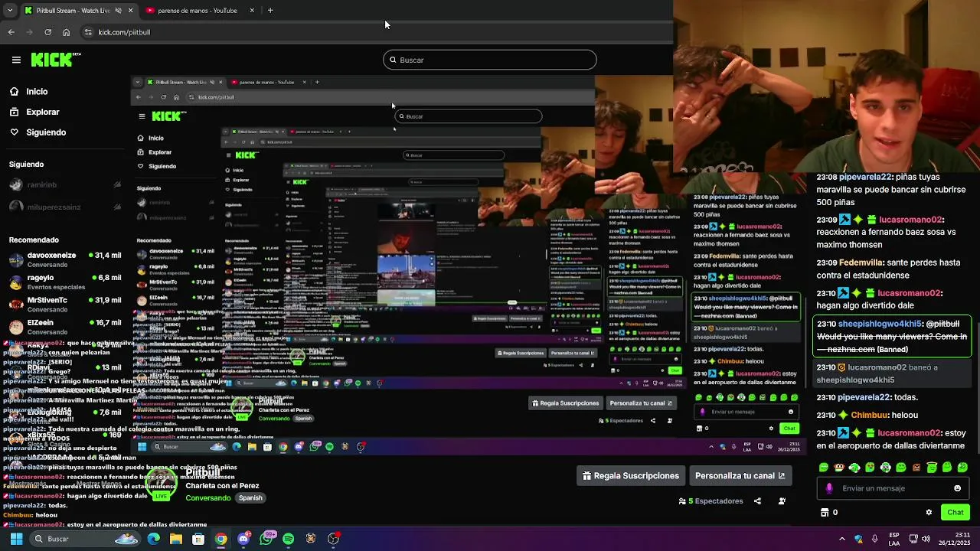Click the outermost green Chat send button

(x=955, y=513)
